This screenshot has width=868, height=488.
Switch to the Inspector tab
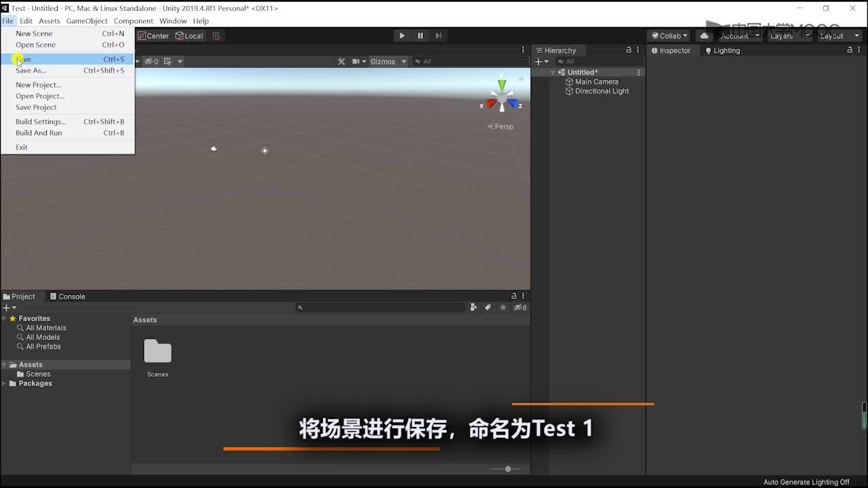click(671, 50)
